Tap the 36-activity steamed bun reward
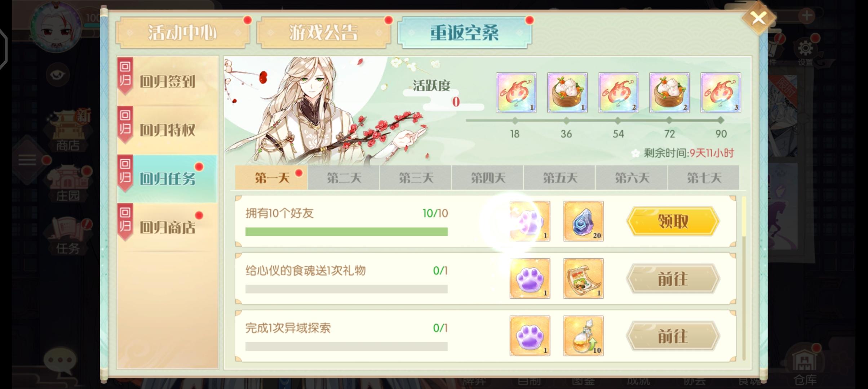Screen dimensions: 868x389 tap(567, 93)
